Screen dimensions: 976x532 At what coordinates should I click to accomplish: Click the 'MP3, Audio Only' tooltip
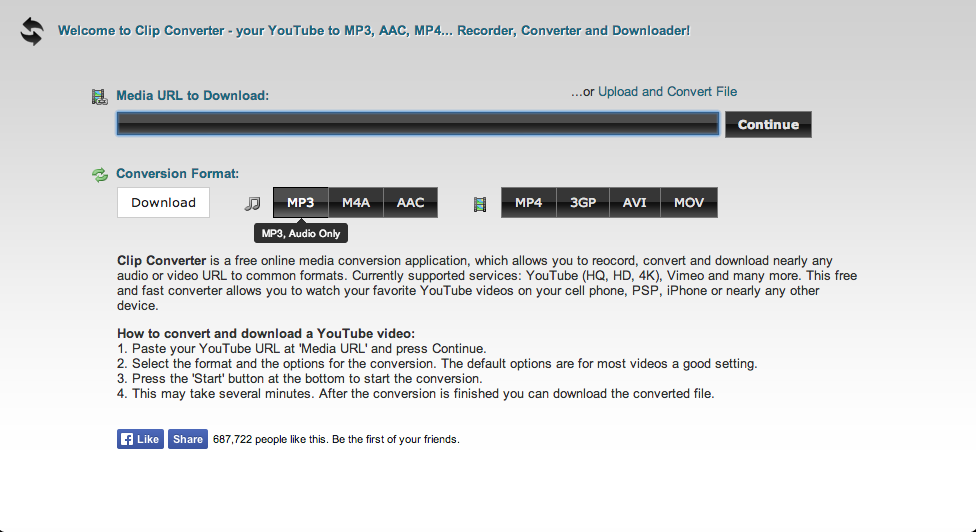(301, 233)
